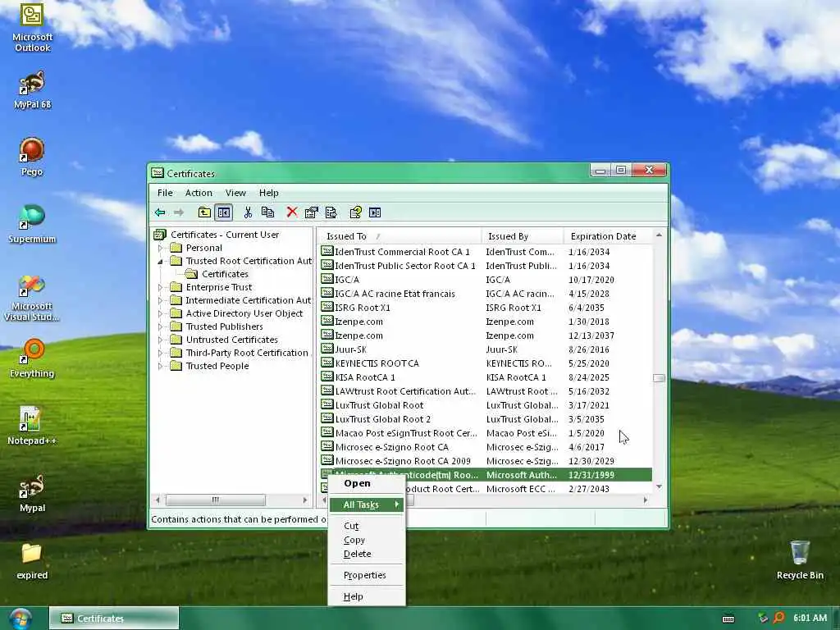Image resolution: width=840 pixels, height=630 pixels.
Task: Click the Forward arrow in the toolbar
Action: coord(178,212)
